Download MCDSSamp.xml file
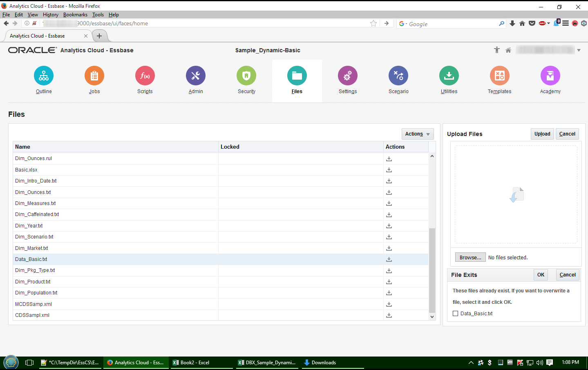The image size is (588, 370). (x=389, y=304)
